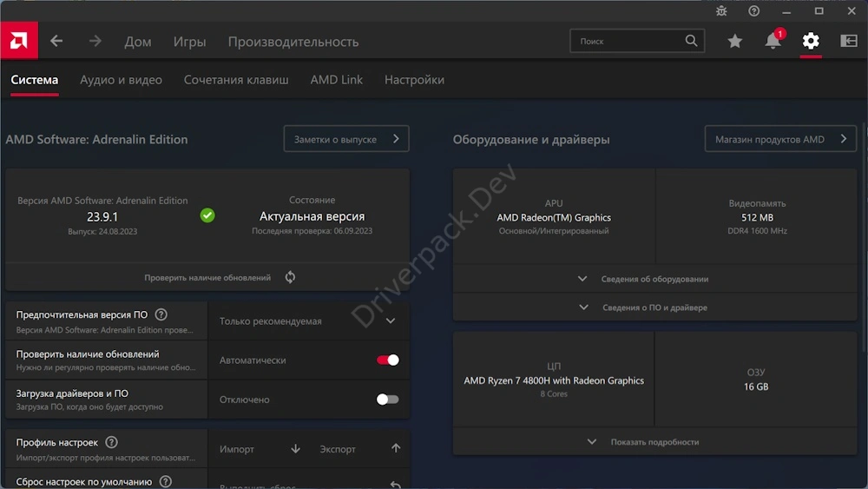Click version number 23.9.1
The height and width of the screenshot is (489, 868).
[102, 216]
